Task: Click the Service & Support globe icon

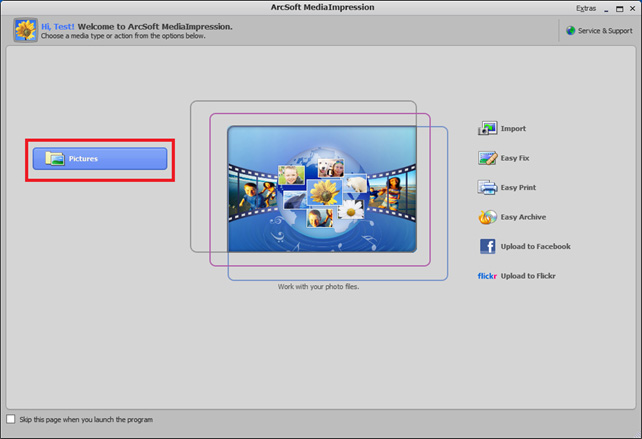Action: click(x=570, y=31)
